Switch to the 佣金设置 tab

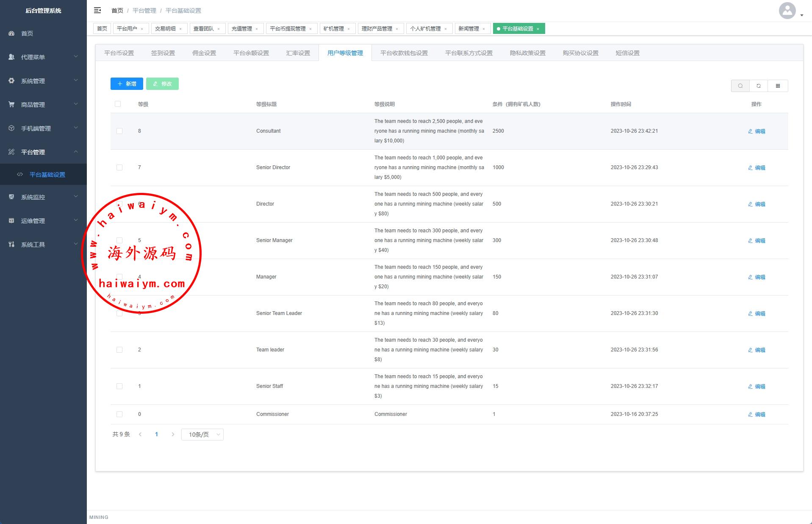click(x=204, y=53)
